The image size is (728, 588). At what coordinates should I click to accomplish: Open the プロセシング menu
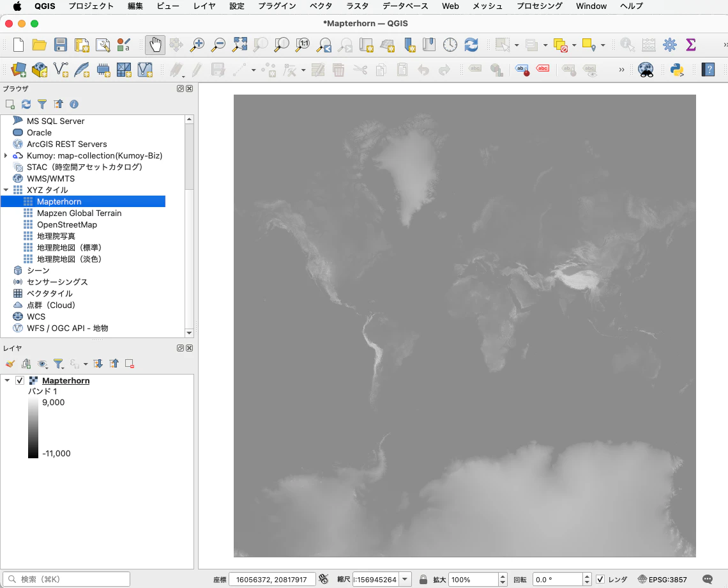pyautogui.click(x=540, y=6)
